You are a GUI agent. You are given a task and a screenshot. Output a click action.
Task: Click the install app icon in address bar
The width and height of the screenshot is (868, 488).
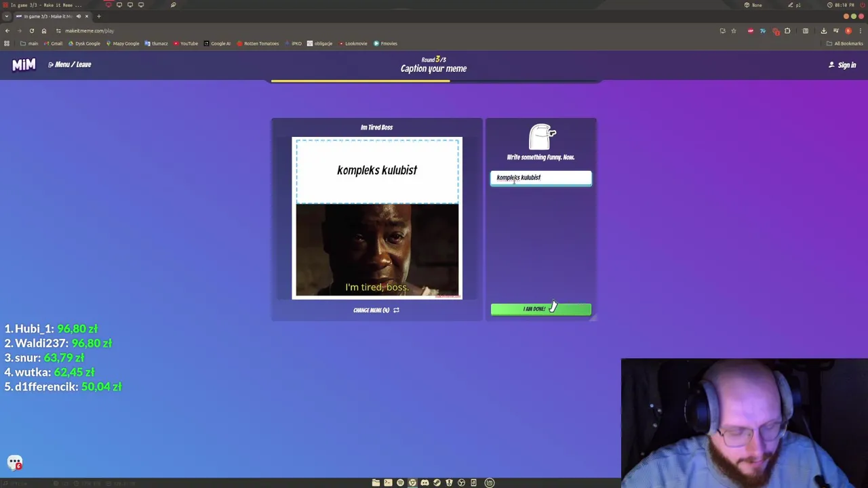(723, 30)
